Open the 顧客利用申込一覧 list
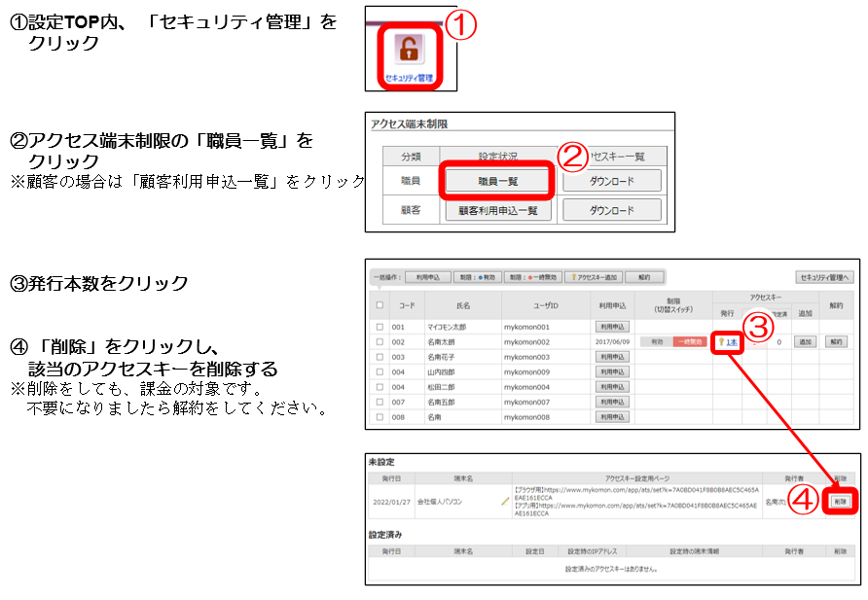The image size is (868, 600). click(x=499, y=210)
